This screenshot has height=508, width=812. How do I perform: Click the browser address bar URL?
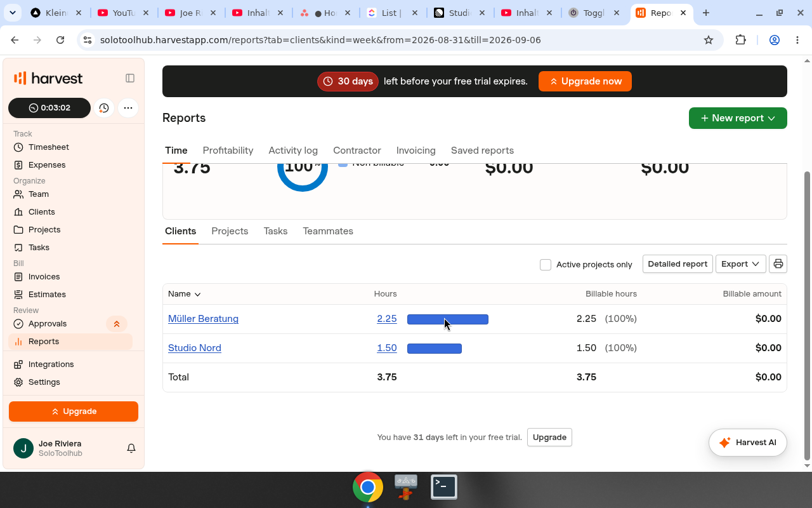320,40
